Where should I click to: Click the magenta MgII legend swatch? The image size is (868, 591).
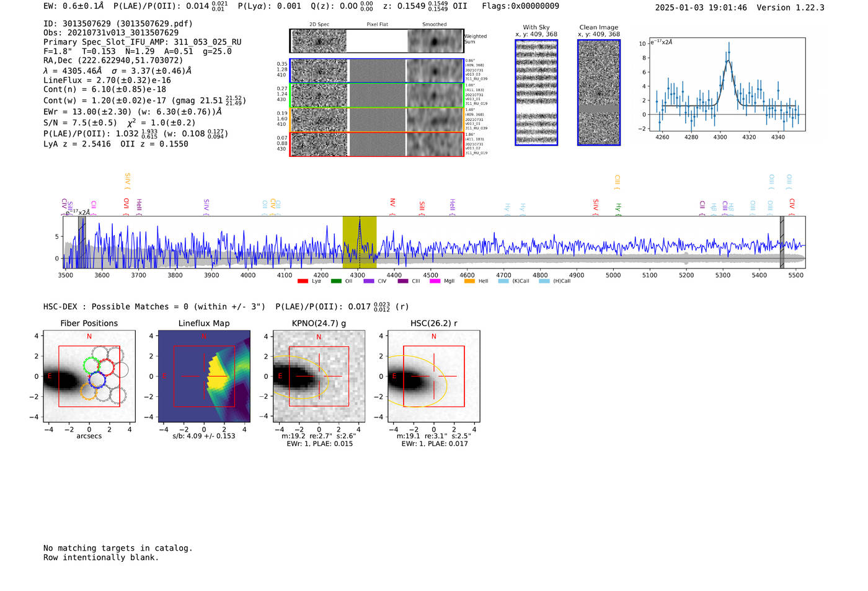(435, 281)
